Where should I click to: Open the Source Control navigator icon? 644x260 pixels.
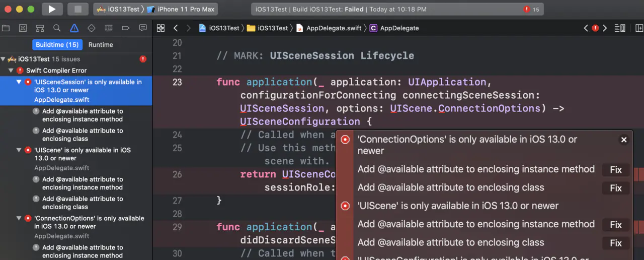click(x=23, y=28)
